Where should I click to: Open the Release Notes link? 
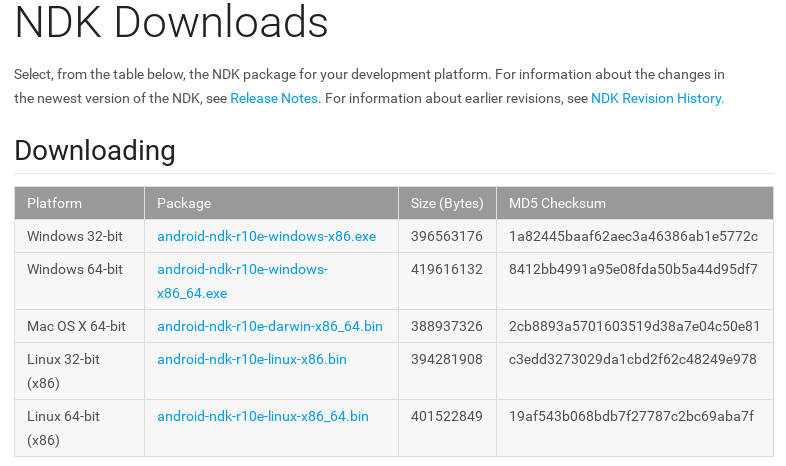point(274,98)
